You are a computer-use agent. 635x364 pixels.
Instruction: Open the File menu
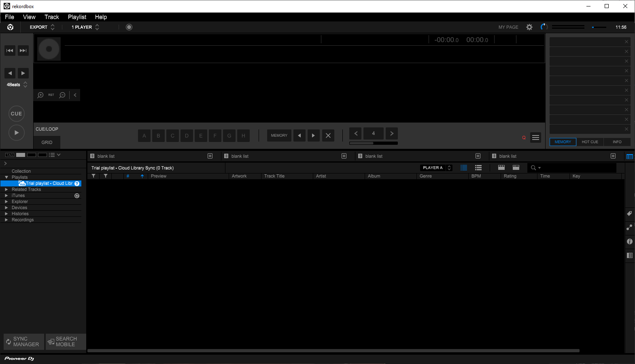[x=10, y=17]
